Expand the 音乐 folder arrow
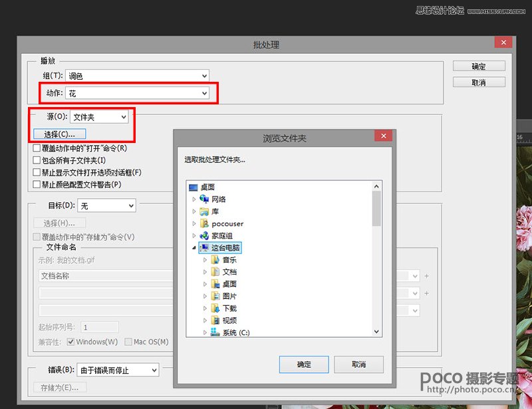Image resolution: width=532 pixels, height=409 pixels. 205,260
